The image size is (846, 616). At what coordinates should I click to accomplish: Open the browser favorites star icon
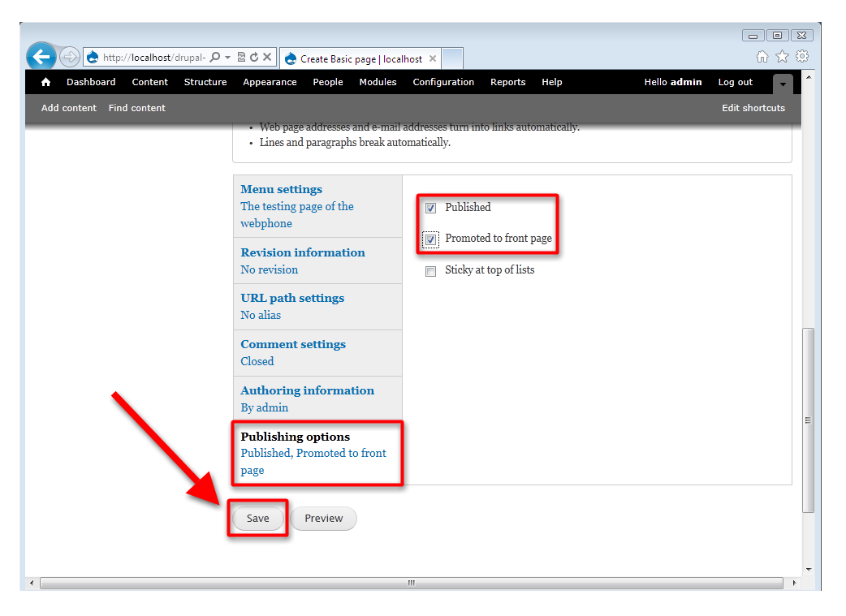point(782,57)
